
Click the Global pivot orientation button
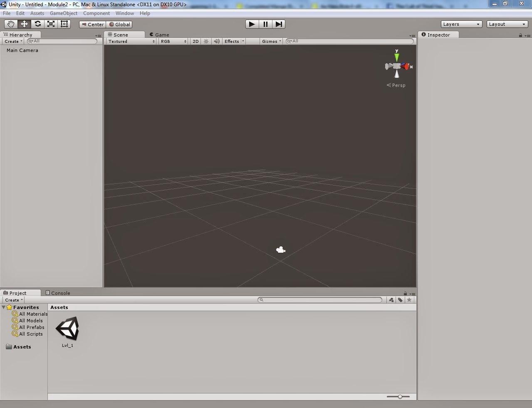pos(119,24)
